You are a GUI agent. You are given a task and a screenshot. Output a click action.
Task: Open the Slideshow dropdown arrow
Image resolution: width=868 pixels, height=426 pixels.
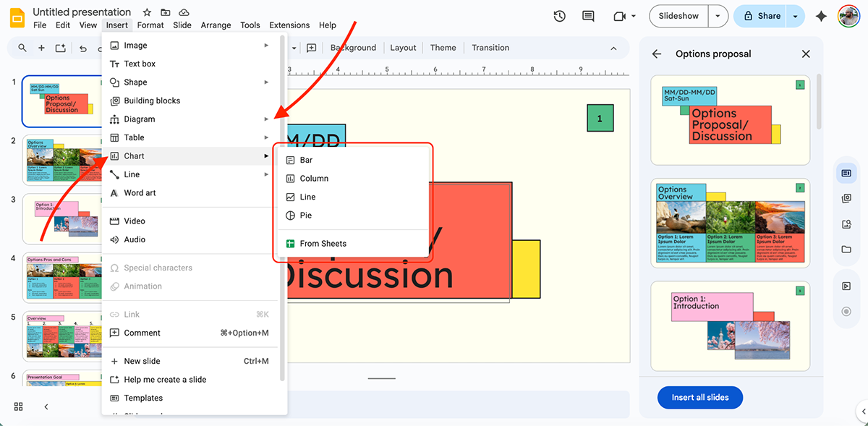(718, 15)
